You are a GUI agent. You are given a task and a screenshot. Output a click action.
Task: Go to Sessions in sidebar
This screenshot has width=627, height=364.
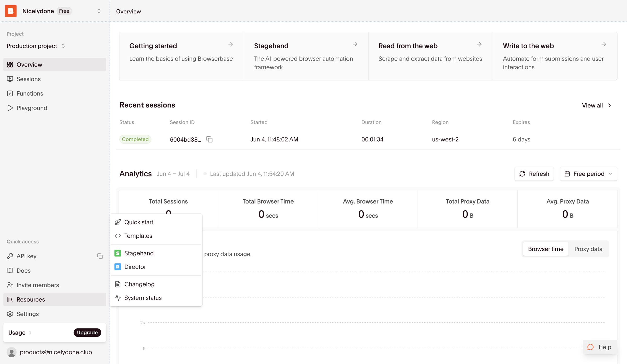55,79
